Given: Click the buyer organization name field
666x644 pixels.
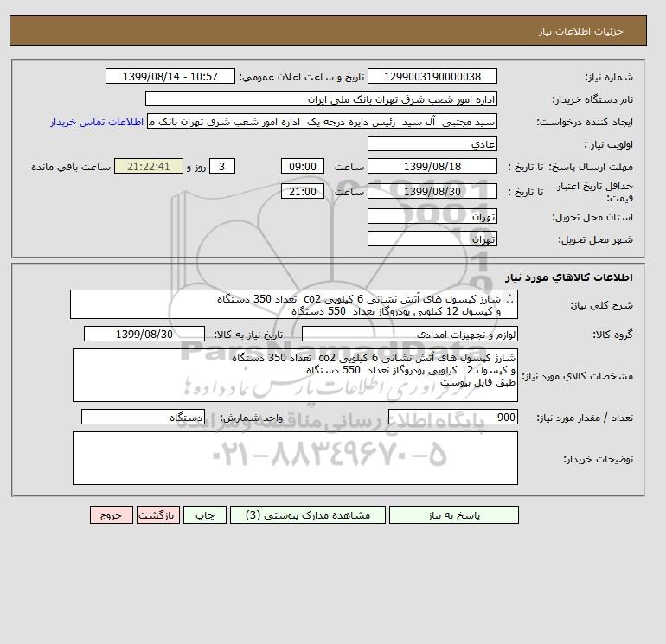Looking at the screenshot, I should click(321, 99).
